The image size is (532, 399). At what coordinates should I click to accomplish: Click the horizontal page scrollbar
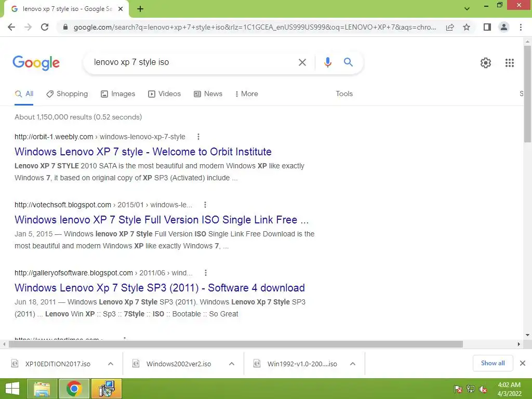tap(236, 344)
